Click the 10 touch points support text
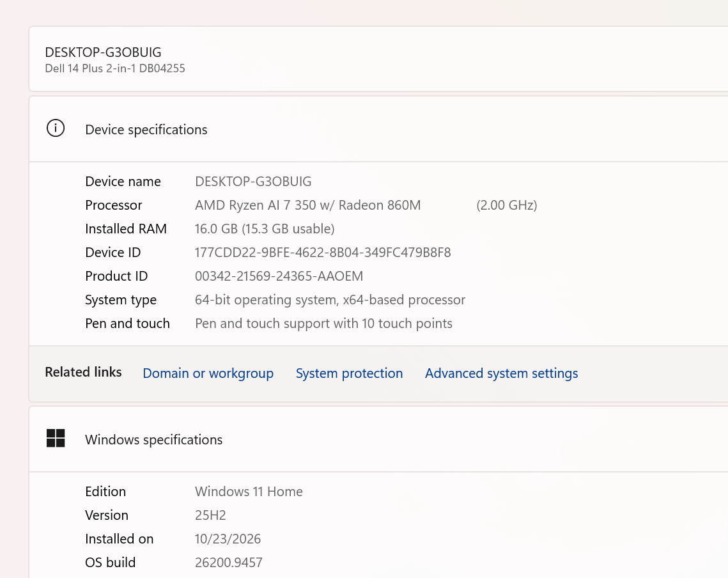 [323, 324]
